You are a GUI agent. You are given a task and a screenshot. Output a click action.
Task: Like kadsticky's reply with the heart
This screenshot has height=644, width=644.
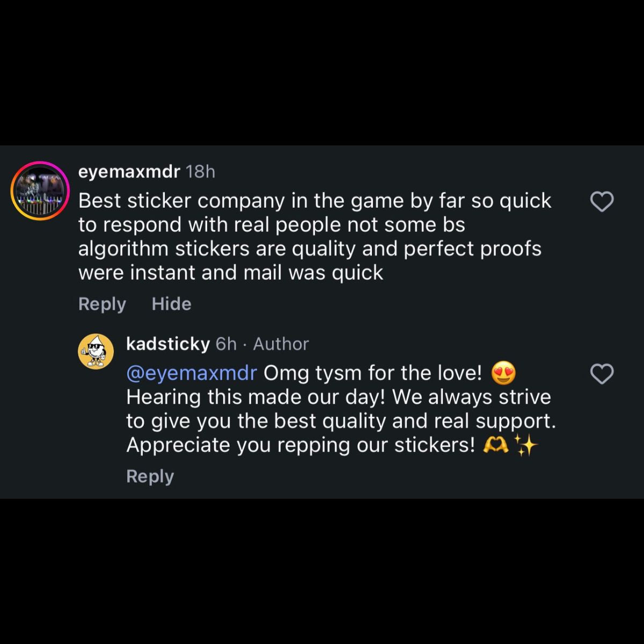(602, 374)
